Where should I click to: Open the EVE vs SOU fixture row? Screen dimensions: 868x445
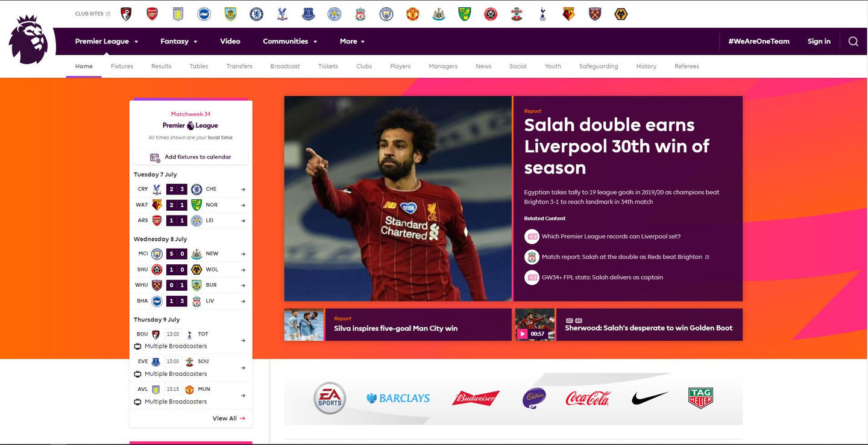click(190, 367)
